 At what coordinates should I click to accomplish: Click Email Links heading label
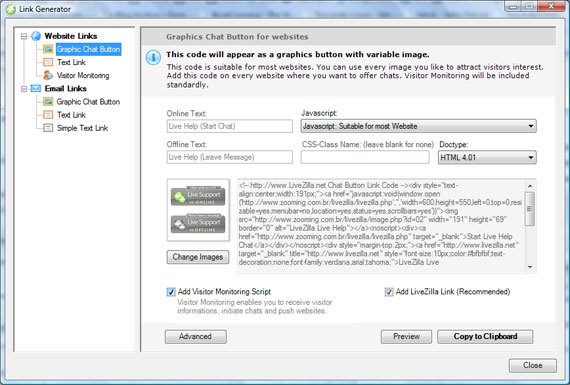pyautogui.click(x=66, y=88)
